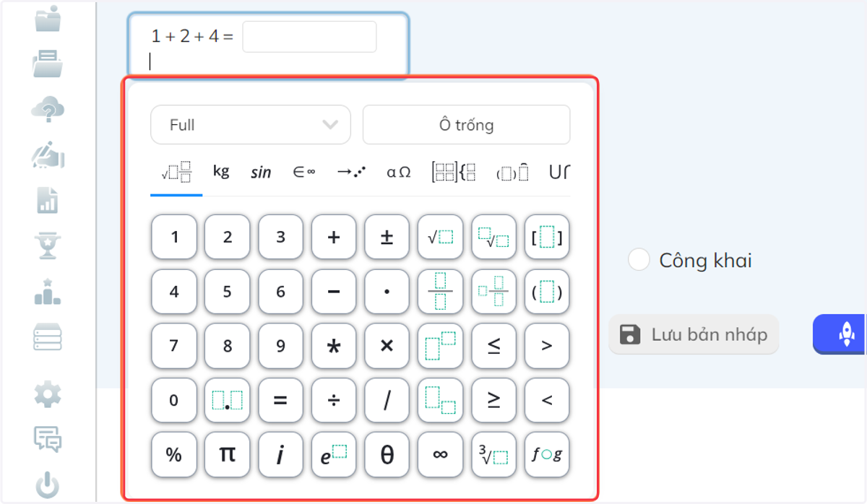
Task: Tap the less-than < key
Action: pyautogui.click(x=547, y=400)
